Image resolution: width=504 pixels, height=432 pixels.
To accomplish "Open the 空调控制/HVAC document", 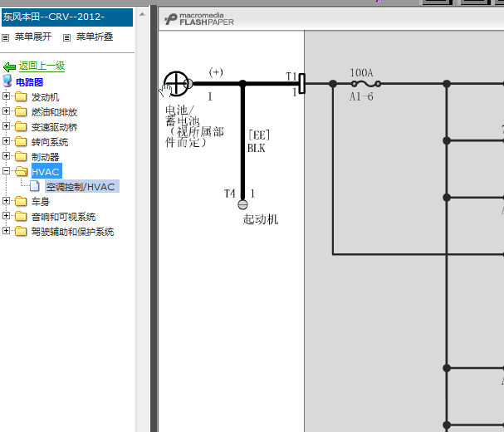I will tap(82, 187).
